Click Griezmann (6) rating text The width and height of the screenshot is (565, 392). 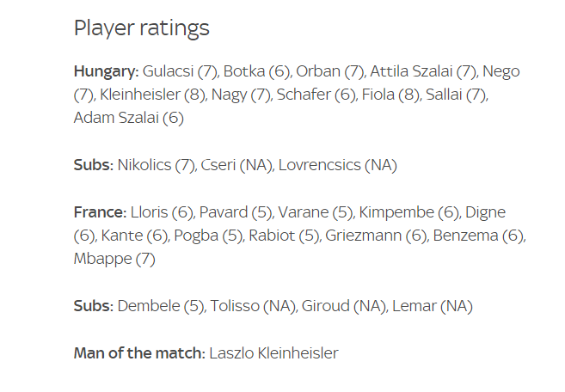point(376,236)
